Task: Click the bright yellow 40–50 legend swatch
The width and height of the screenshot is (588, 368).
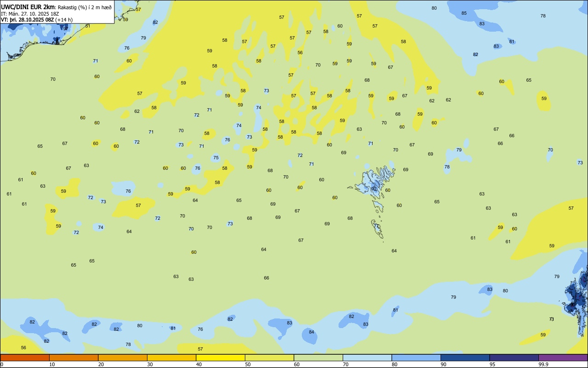Action: (220, 357)
